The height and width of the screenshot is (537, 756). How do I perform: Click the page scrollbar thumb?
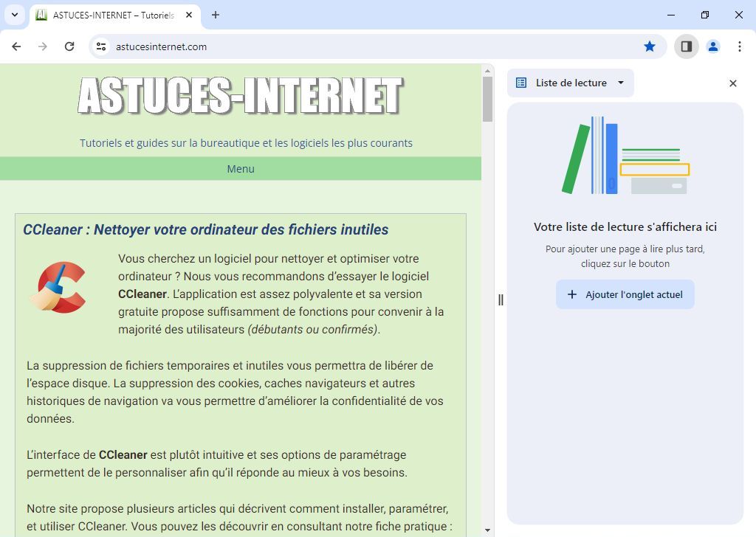click(x=487, y=96)
